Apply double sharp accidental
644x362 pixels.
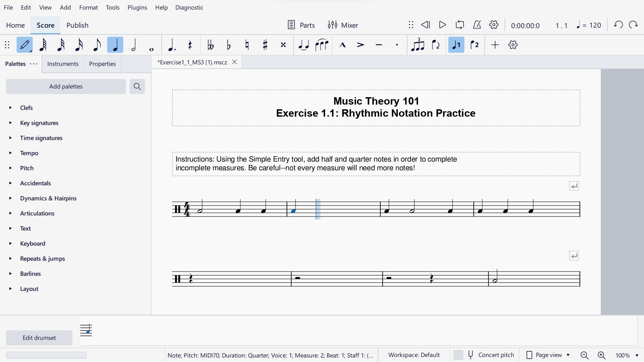[x=283, y=45]
